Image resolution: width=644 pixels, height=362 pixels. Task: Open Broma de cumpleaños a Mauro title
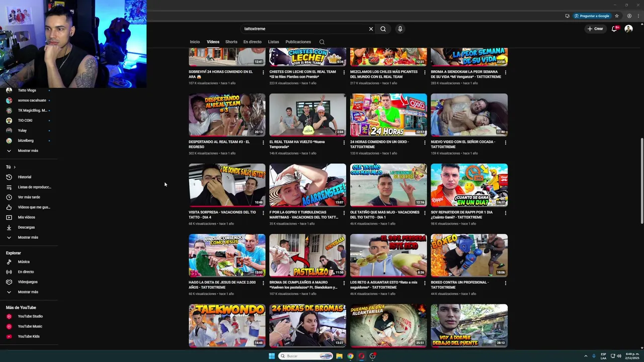[303, 285]
